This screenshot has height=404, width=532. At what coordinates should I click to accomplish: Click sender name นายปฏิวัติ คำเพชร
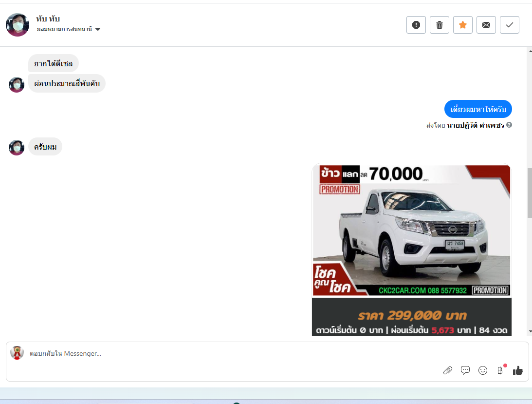point(476,125)
